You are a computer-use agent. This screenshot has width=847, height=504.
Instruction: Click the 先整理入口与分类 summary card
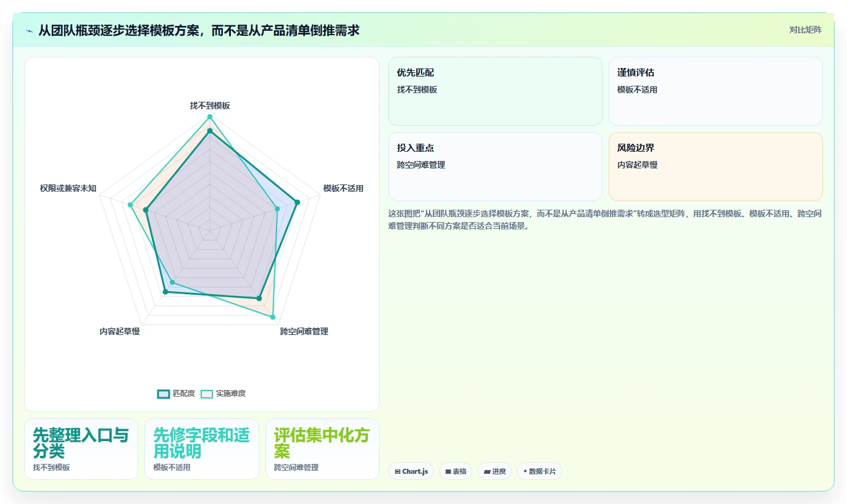point(81,449)
